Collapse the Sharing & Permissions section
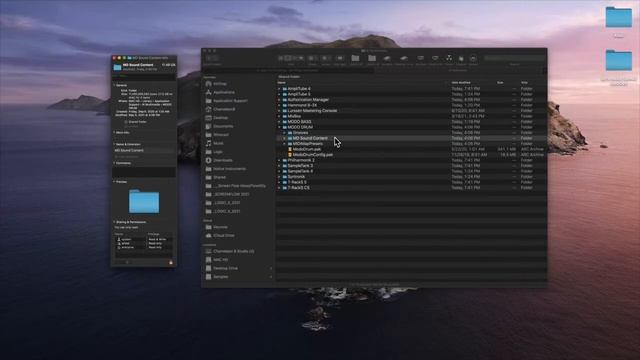 pyautogui.click(x=114, y=222)
